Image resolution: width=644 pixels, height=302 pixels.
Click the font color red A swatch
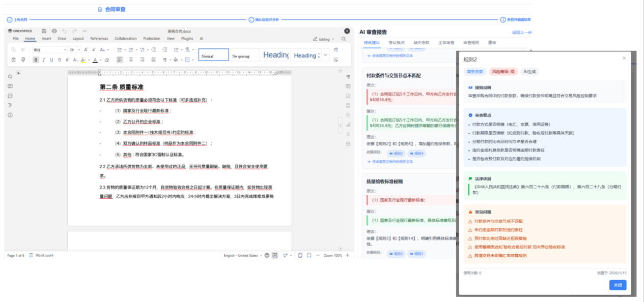click(95, 59)
